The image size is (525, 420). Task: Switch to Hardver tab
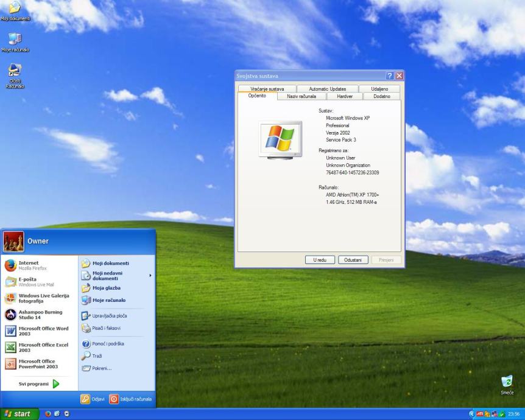pos(345,96)
